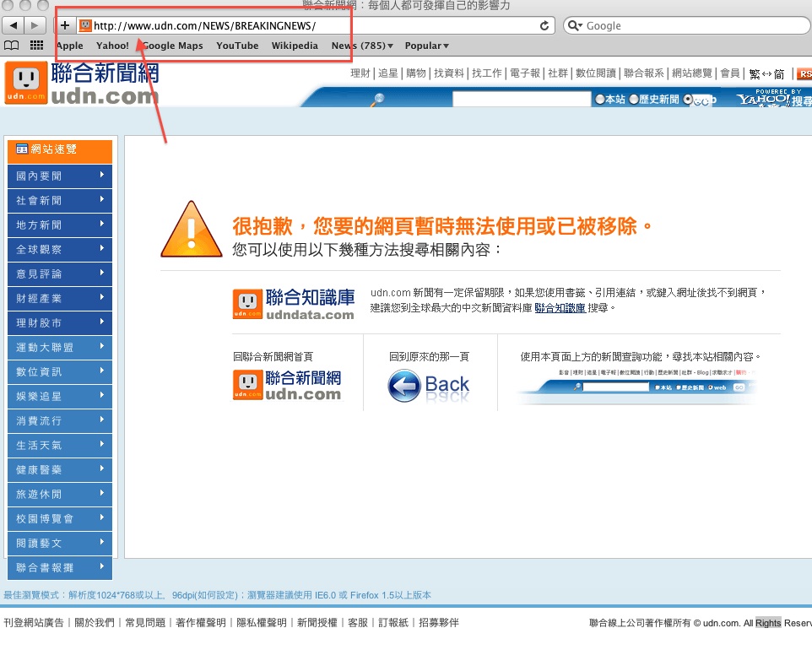812x666 pixels.
Task: Toggle 繁/簡 language switch
Action: point(766,74)
